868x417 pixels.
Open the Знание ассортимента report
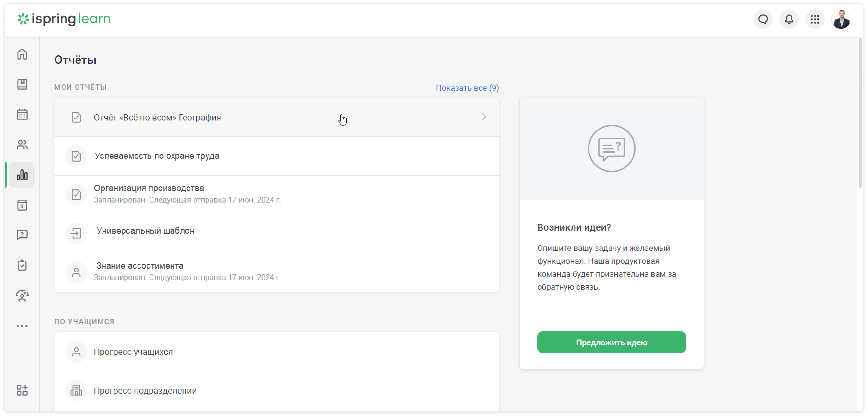tap(277, 272)
